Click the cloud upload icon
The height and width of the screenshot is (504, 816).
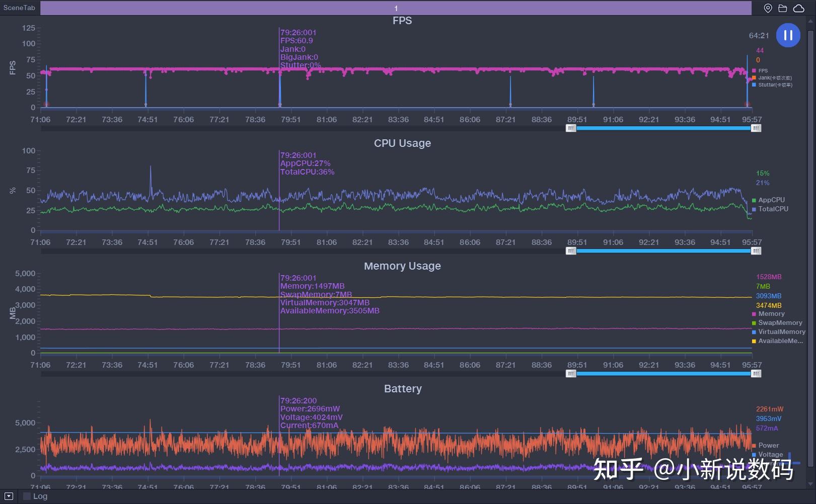[798, 8]
